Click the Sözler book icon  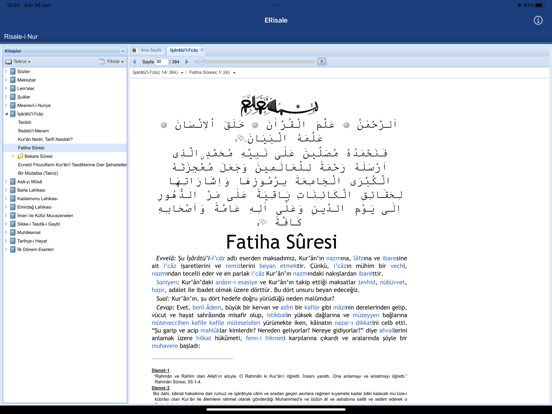click(13, 71)
